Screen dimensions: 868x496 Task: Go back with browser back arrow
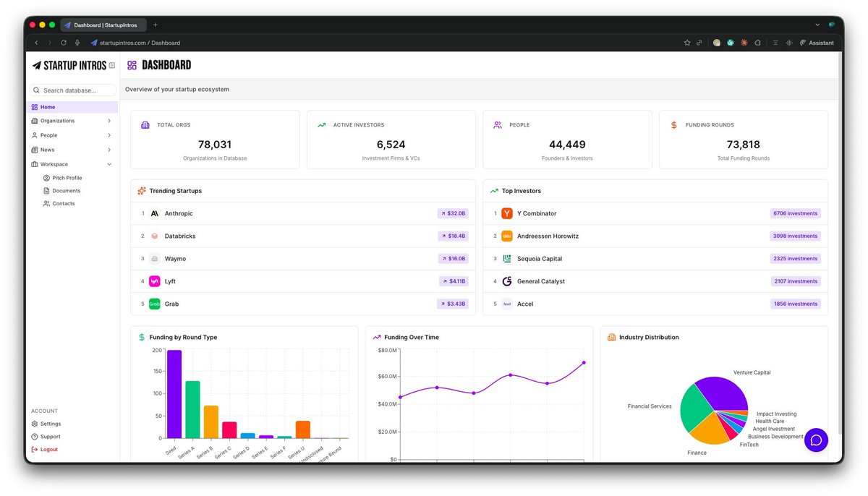[36, 43]
